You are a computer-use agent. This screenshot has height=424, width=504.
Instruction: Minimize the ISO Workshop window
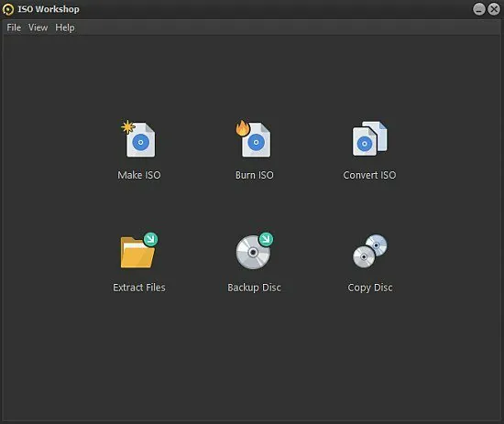[x=479, y=9]
